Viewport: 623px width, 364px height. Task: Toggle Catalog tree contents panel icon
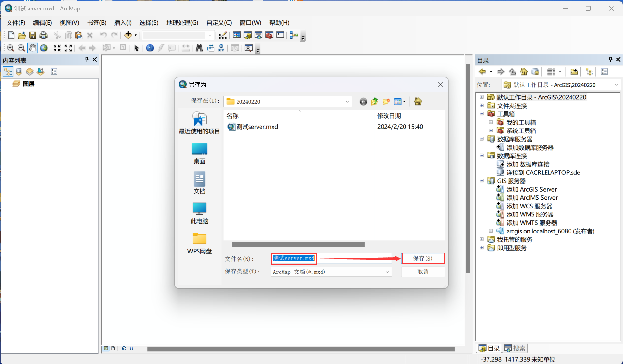coord(590,71)
